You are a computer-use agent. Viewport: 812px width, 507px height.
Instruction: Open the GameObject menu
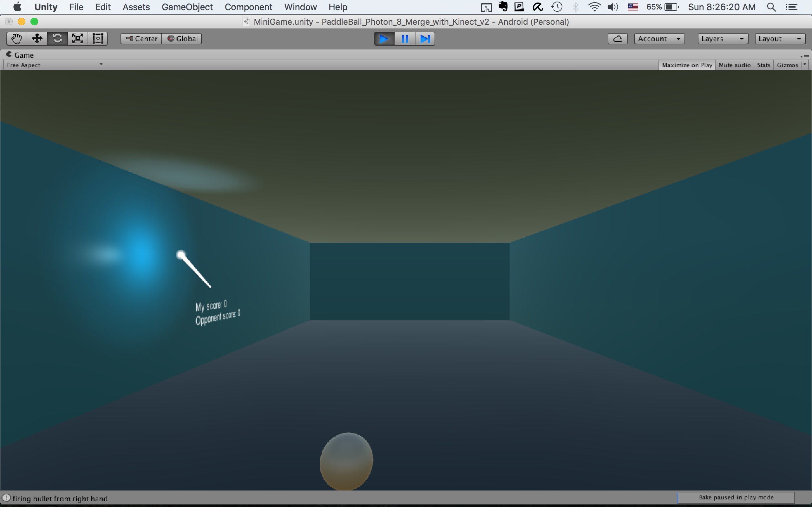pyautogui.click(x=187, y=7)
